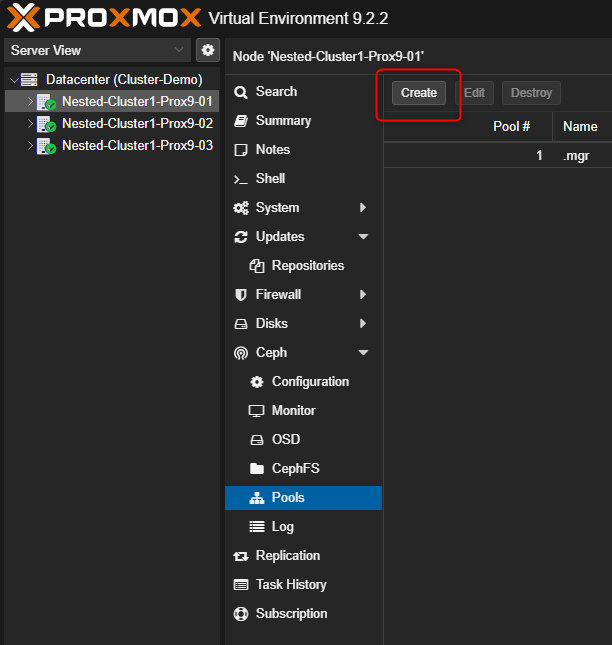Image resolution: width=612 pixels, height=645 pixels.
Task: Collapse the Updates submenu arrow
Action: pyautogui.click(x=363, y=237)
